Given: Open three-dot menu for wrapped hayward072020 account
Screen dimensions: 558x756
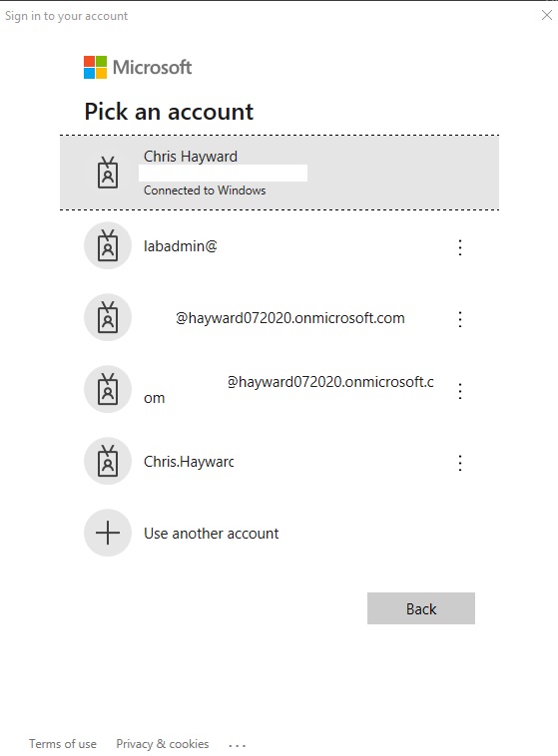Looking at the screenshot, I should click(x=460, y=391).
